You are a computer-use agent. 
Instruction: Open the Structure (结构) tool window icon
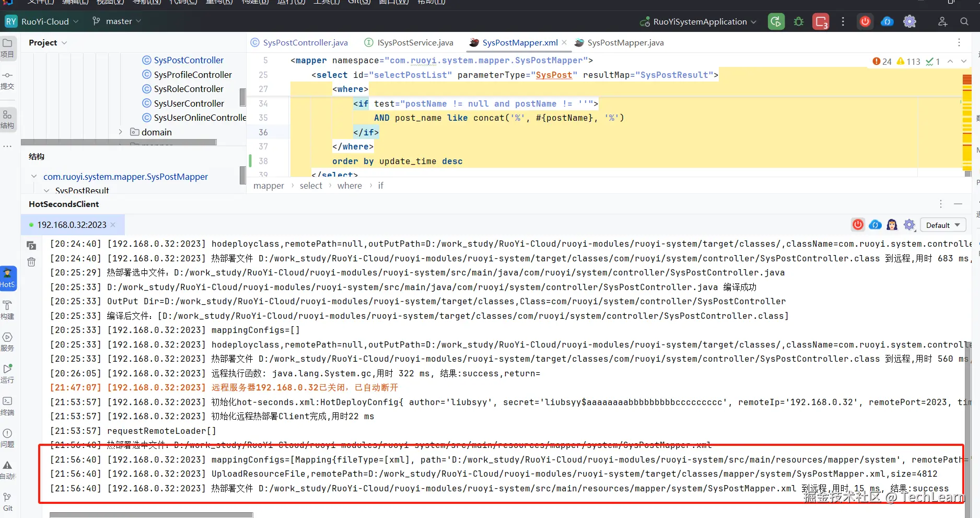coord(7,119)
